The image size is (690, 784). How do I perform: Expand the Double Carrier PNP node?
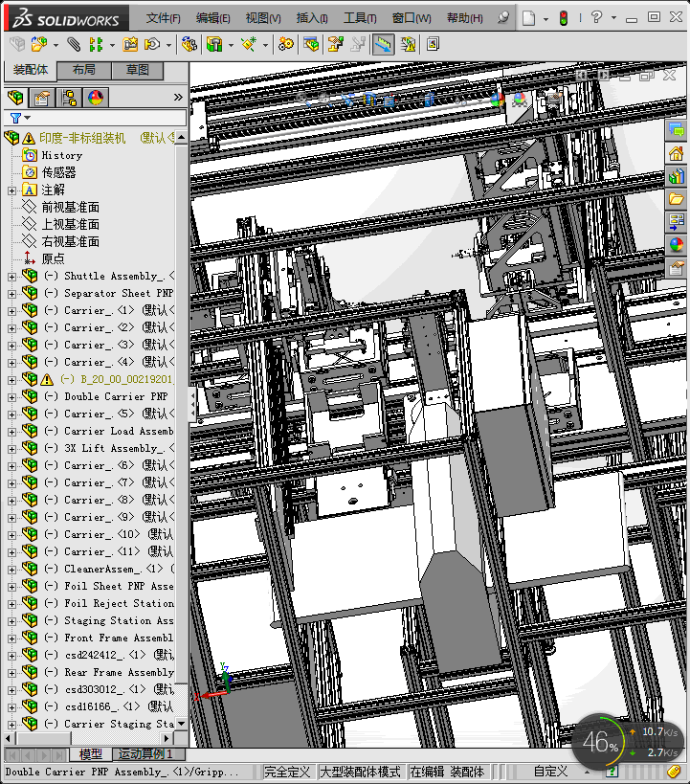(x=11, y=397)
